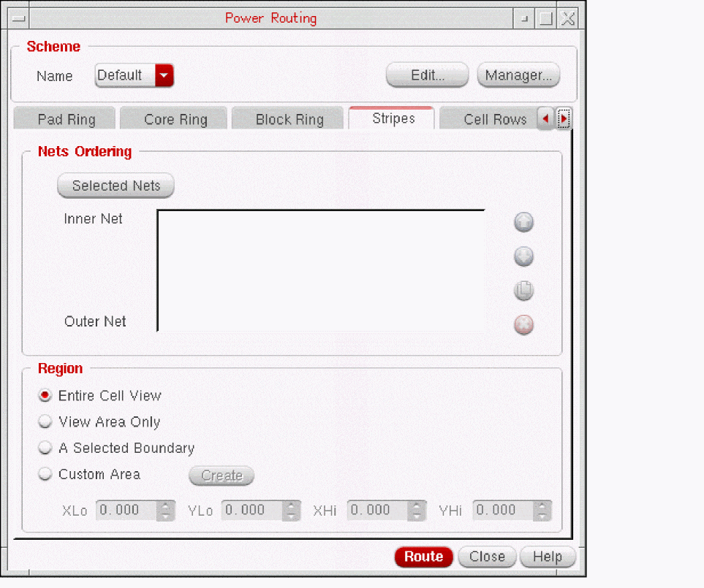Viewport: 704px width, 588px height.
Task: Pick the Custom Area radio button
Action: tap(45, 475)
